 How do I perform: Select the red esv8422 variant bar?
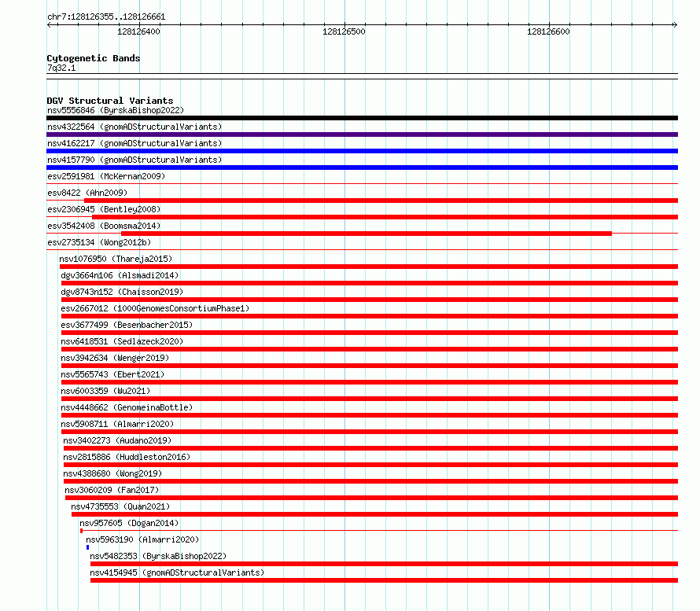click(x=381, y=201)
